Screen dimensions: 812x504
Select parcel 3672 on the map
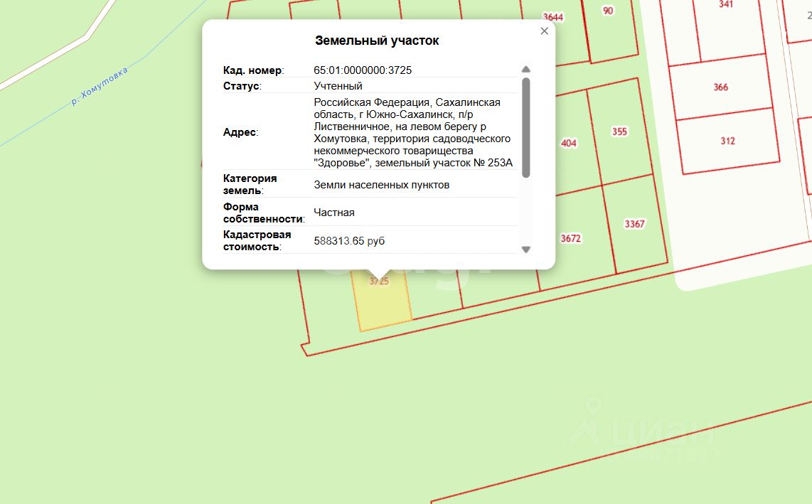click(571, 238)
